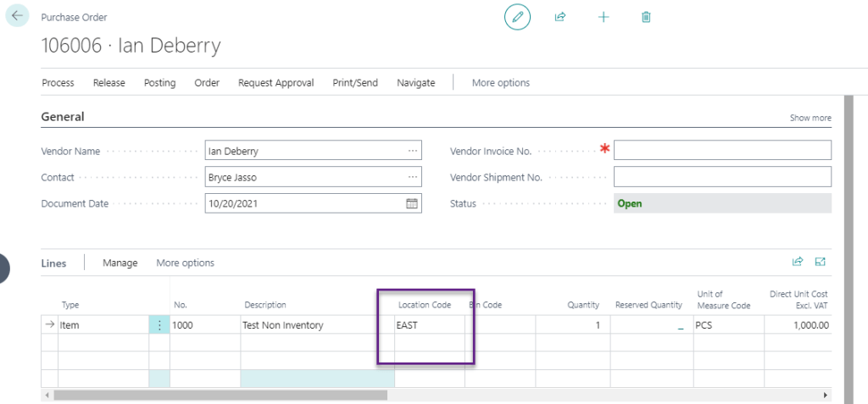The width and height of the screenshot is (868, 404).
Task: Expand Lines section to full screen
Action: click(820, 263)
